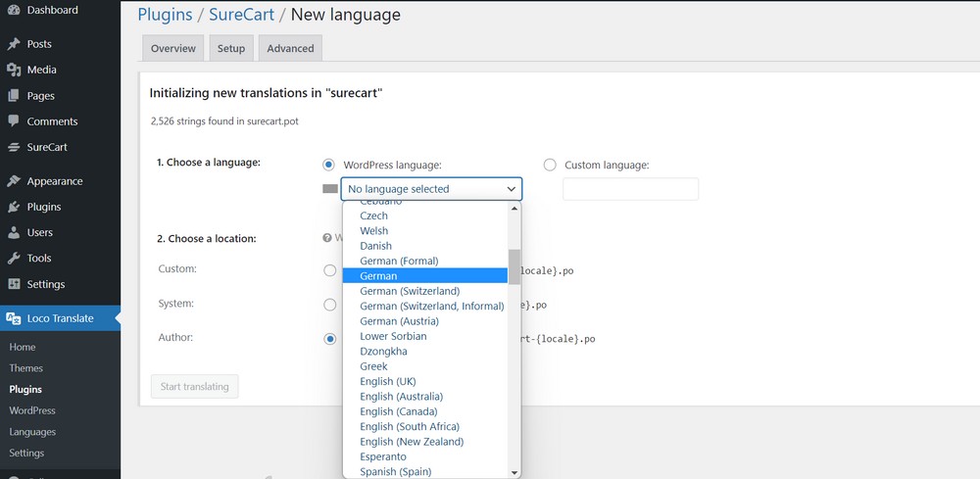Focus the Custom language text field
Screen dimensions: 980x479
point(630,189)
